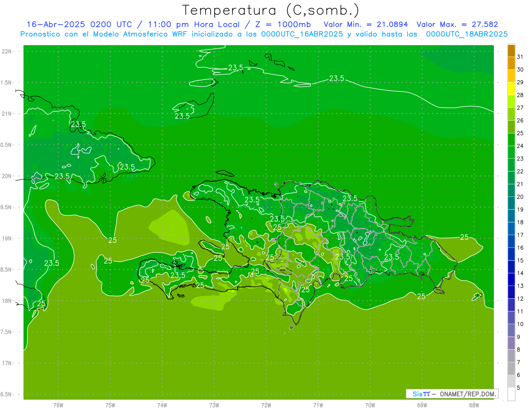Click the colorbar label 10
Image resolution: width=532 pixels, height=411 pixels.
tap(520, 324)
